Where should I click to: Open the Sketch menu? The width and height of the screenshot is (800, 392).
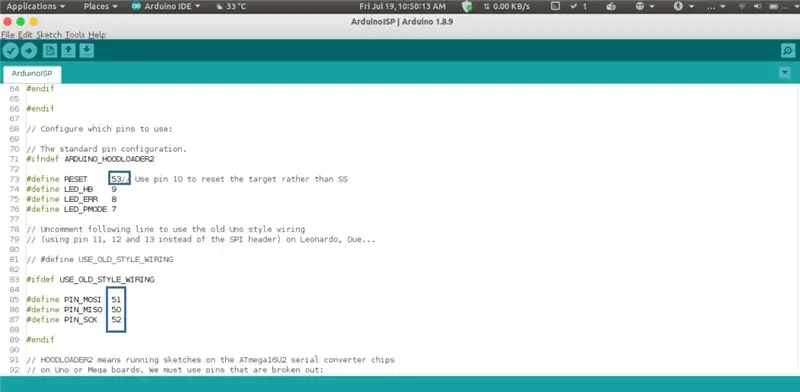48,35
